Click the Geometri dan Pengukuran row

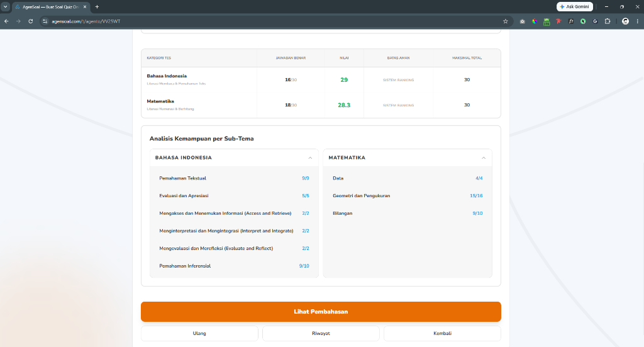click(x=408, y=196)
